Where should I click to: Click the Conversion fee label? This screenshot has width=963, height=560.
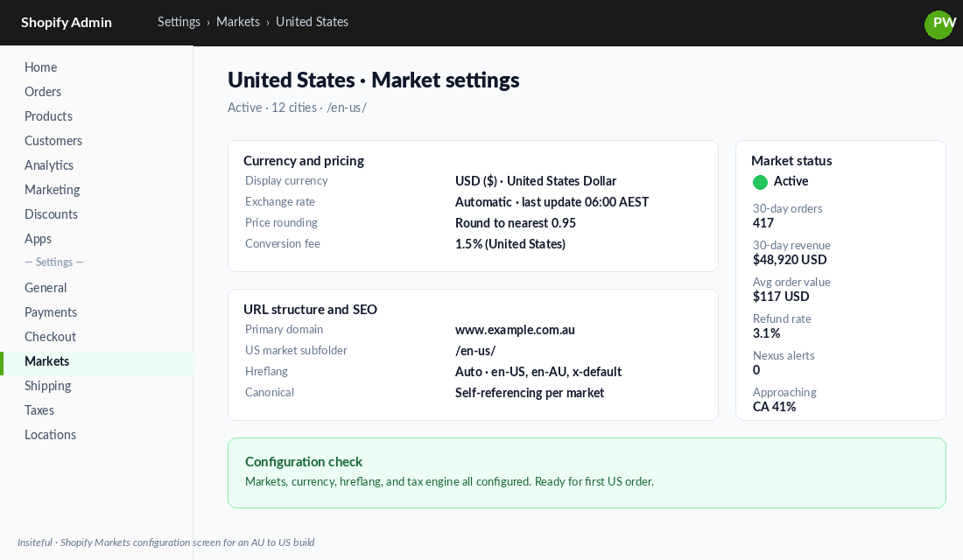(x=283, y=243)
